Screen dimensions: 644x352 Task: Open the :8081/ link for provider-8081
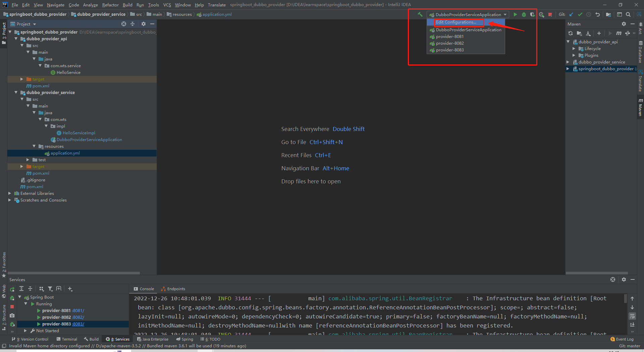pyautogui.click(x=78, y=311)
